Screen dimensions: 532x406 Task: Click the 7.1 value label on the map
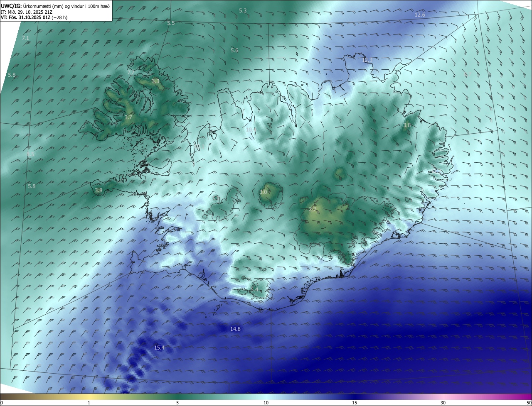25,38
